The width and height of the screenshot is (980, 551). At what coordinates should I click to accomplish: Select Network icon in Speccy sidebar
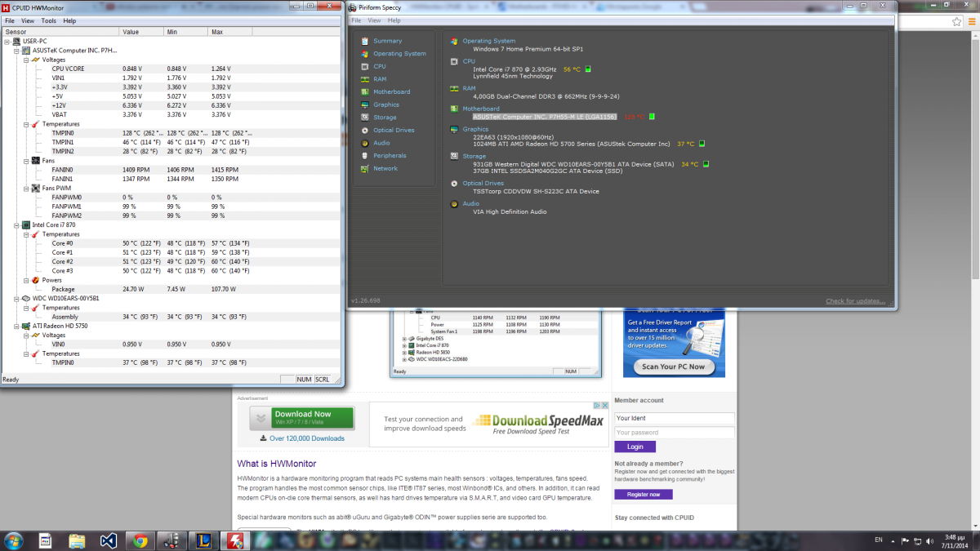tap(365, 168)
